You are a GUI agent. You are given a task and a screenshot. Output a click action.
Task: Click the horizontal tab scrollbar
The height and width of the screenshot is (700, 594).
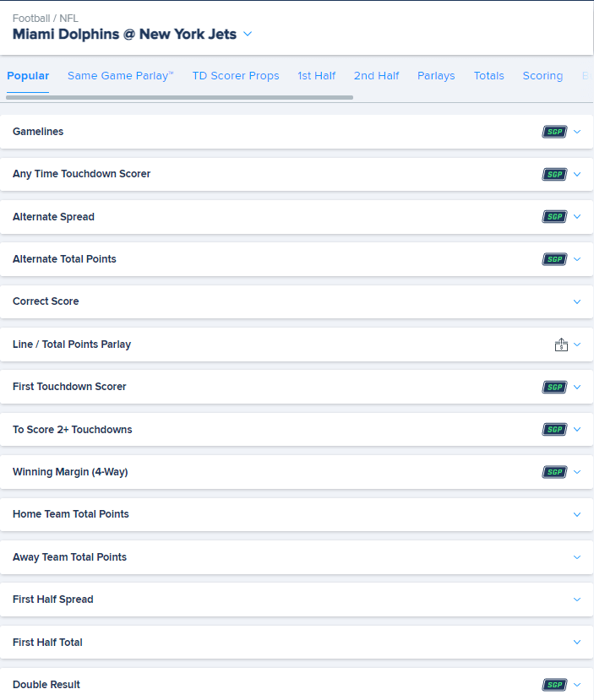(179, 97)
